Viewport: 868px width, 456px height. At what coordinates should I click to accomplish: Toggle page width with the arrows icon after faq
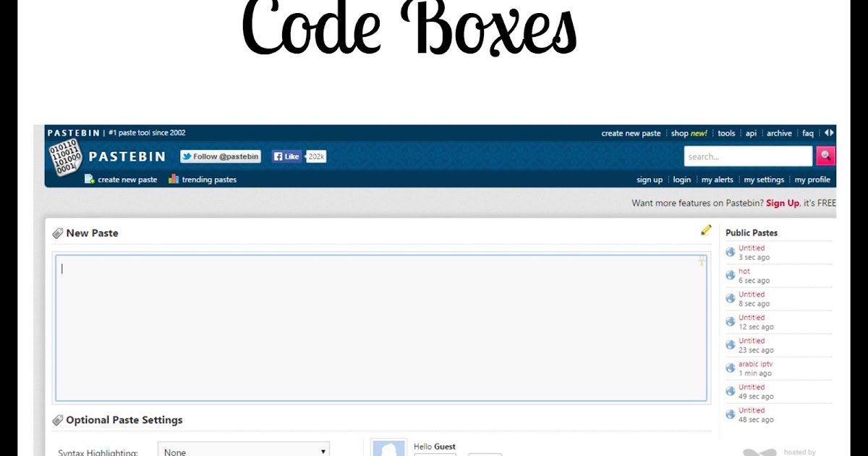pos(829,132)
